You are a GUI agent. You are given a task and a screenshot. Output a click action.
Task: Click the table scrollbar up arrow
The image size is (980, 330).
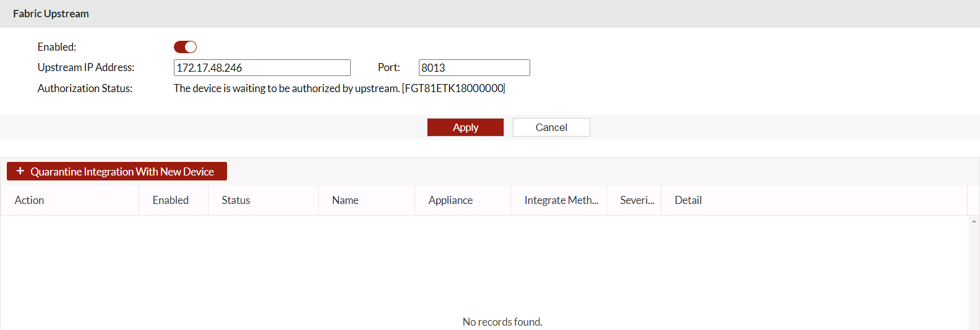(x=974, y=221)
